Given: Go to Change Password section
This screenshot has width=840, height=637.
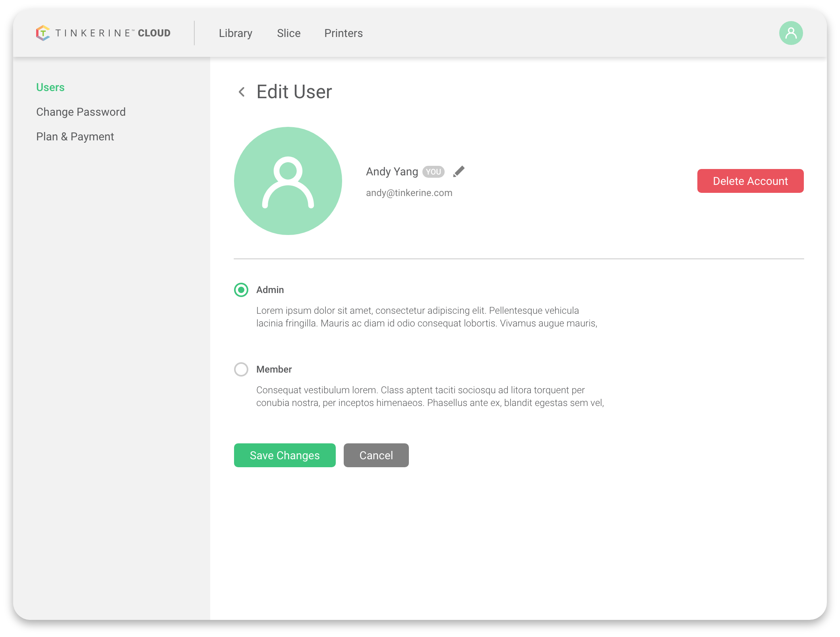Looking at the screenshot, I should [x=81, y=112].
